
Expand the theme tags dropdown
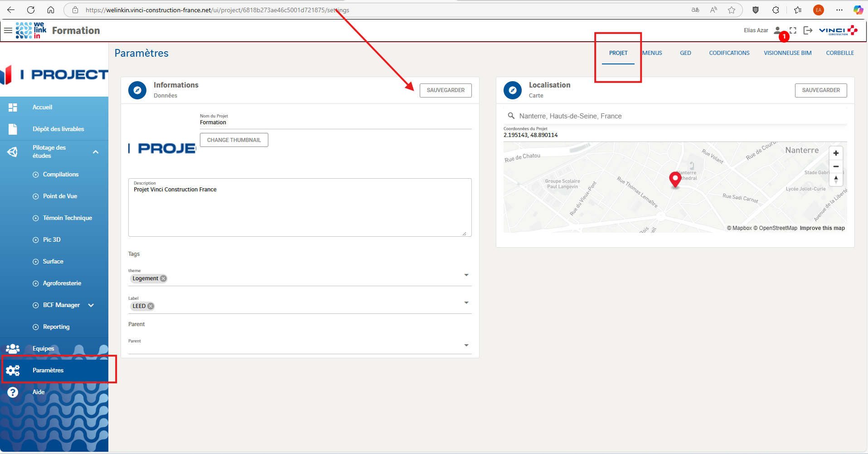pyautogui.click(x=466, y=275)
